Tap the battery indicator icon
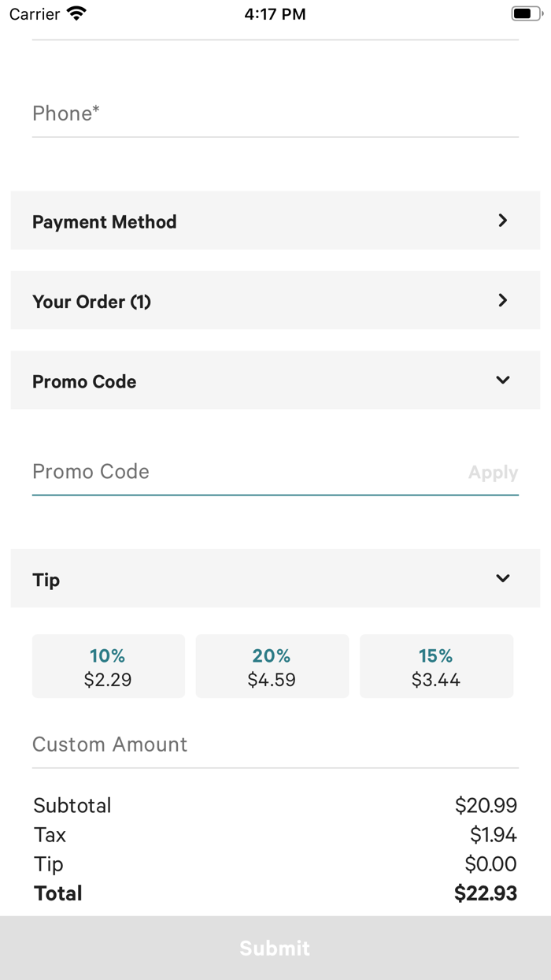The image size is (551, 980). click(x=526, y=13)
